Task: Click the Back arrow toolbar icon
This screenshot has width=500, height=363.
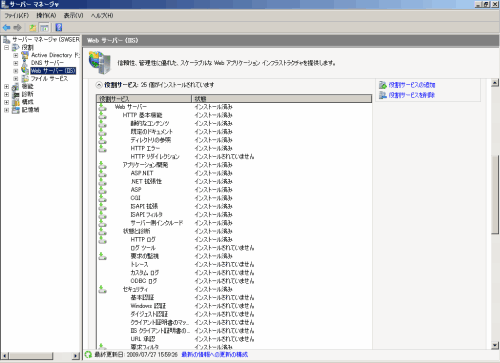Action: coord(6,28)
